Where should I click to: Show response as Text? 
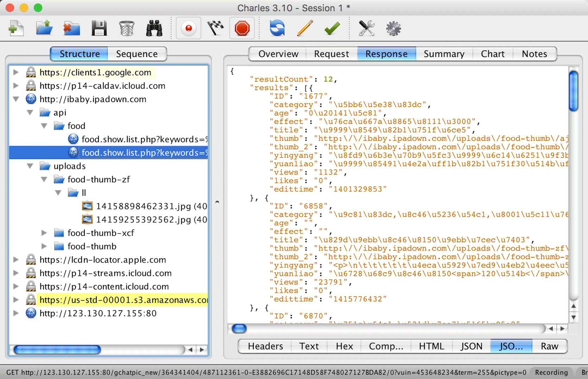[x=309, y=346]
